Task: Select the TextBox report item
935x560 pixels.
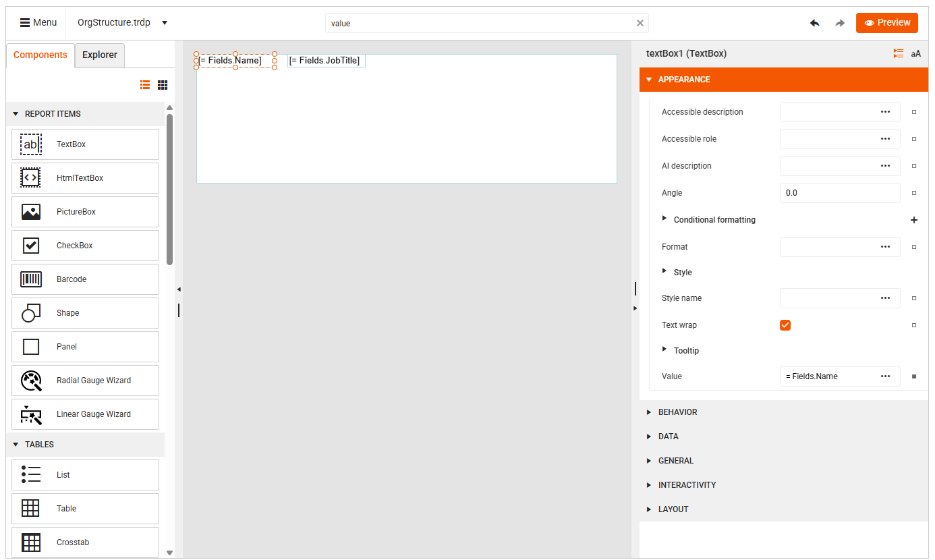Action: coord(85,144)
